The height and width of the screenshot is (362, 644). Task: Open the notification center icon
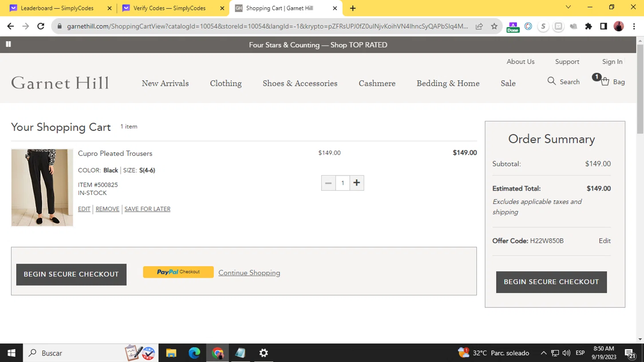(x=630, y=354)
